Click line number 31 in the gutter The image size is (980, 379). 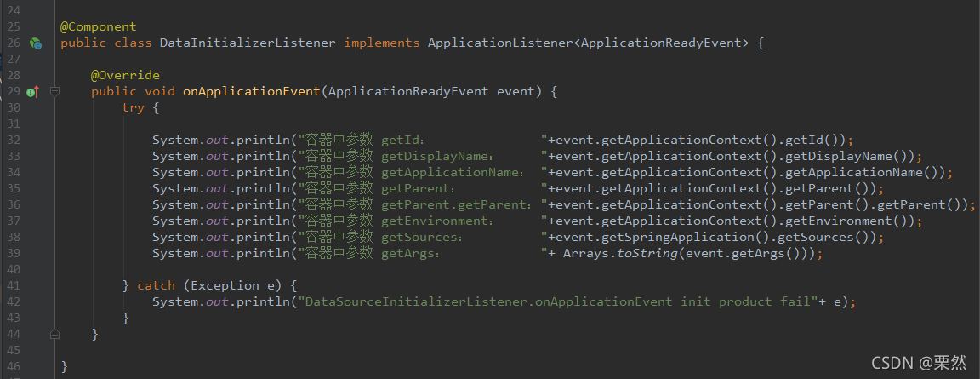pyautogui.click(x=13, y=123)
